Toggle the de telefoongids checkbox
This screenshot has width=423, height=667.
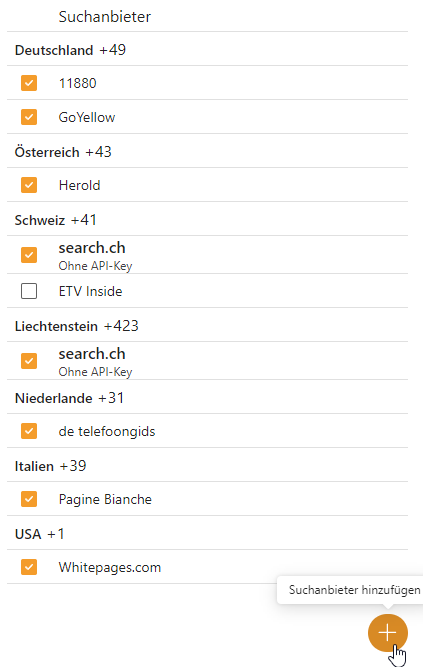[x=29, y=431]
